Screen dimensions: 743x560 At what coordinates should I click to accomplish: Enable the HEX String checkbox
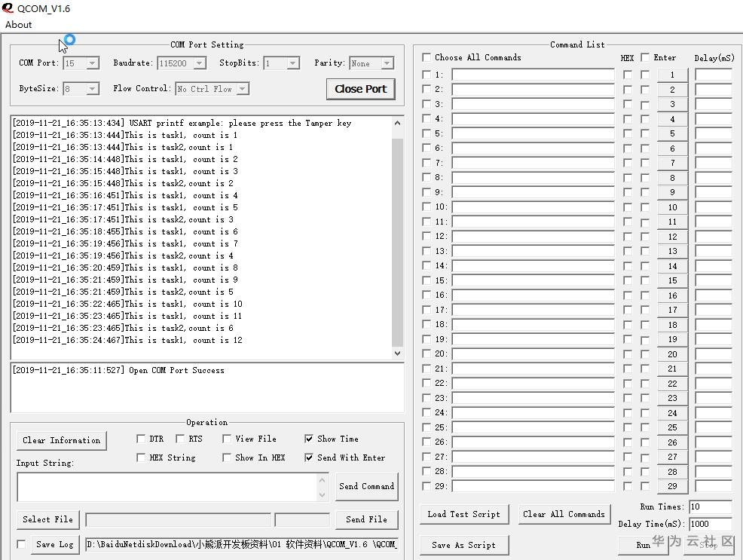[x=141, y=457]
